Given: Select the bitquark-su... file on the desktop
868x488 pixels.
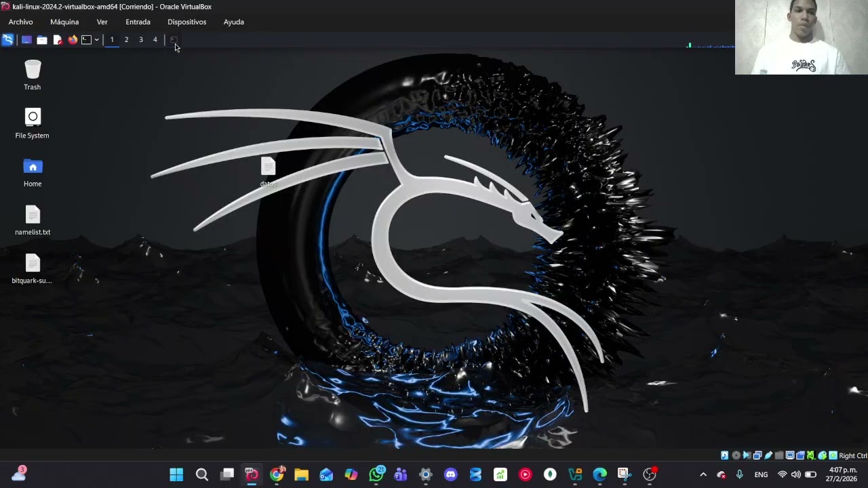Looking at the screenshot, I should [x=33, y=269].
